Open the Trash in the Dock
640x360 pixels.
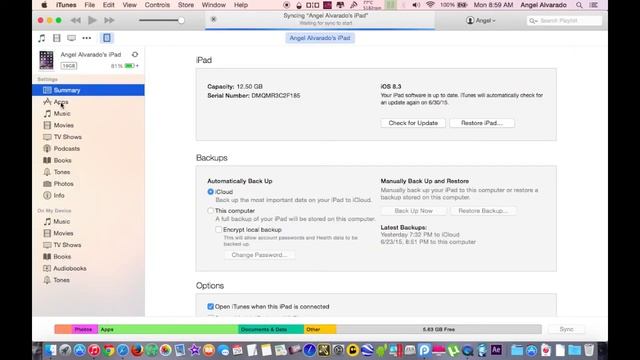(x=589, y=350)
